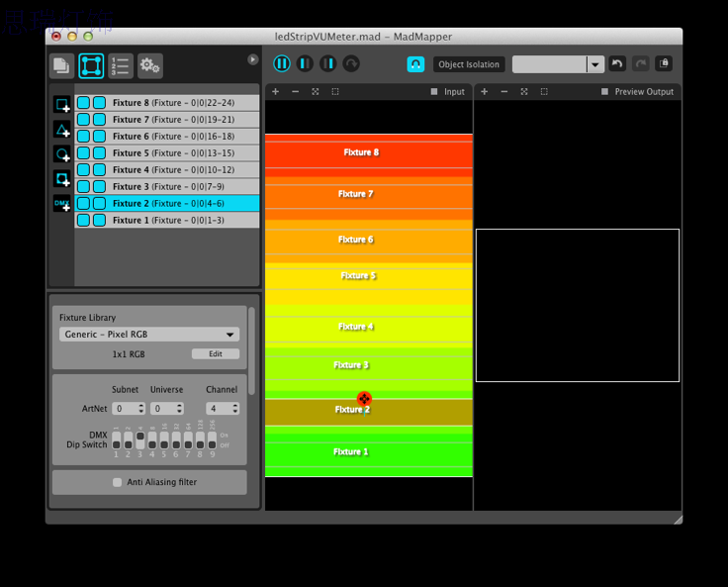Select Fixture 1 (0|0|1-3) row
Image resolution: width=728 pixels, height=587 pixels.
pos(167,221)
